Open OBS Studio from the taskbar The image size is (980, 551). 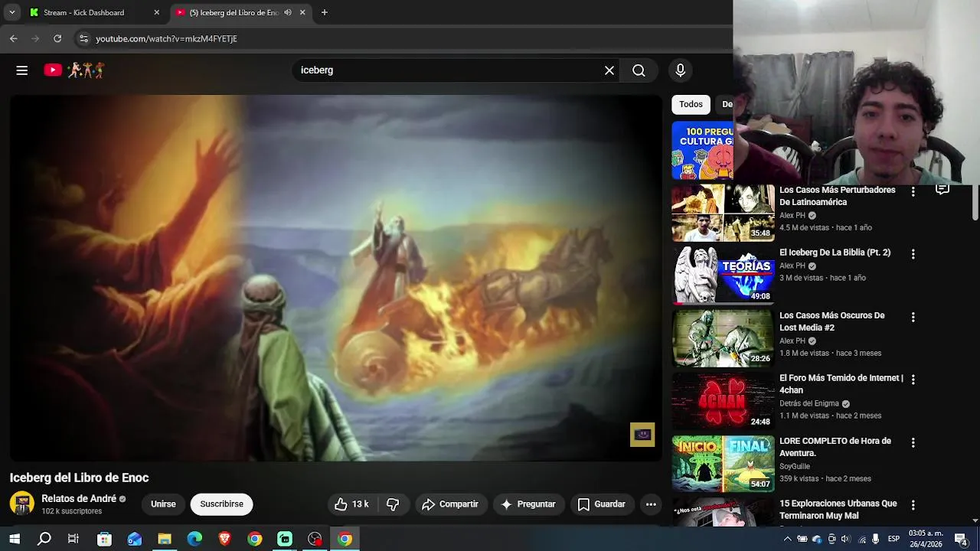pos(315,539)
